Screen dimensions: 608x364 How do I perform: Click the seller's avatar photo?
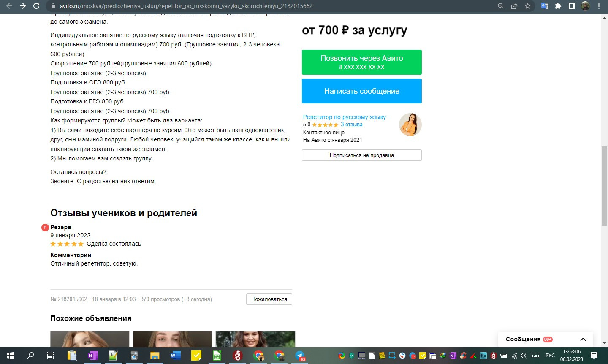pyautogui.click(x=410, y=125)
